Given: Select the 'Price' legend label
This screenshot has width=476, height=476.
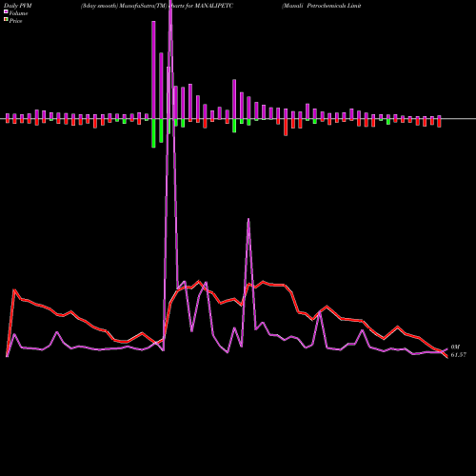Looking at the screenshot, I should click(15, 21).
